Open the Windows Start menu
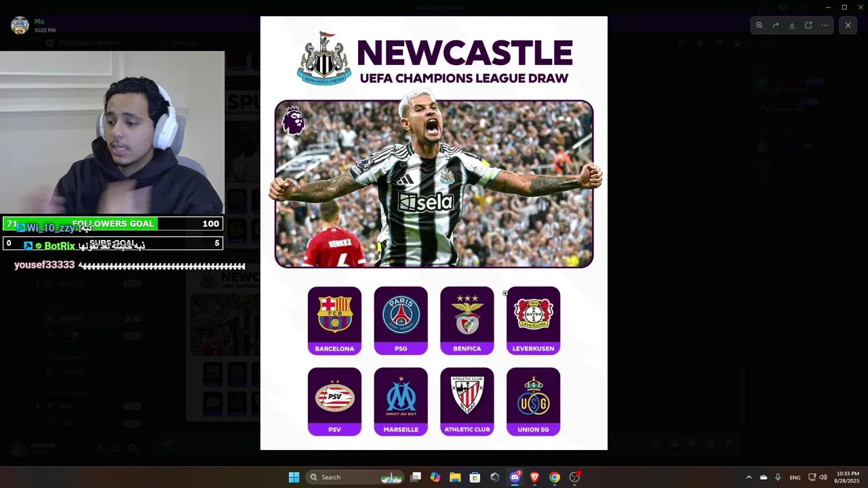The width and height of the screenshot is (868, 488). [294, 477]
